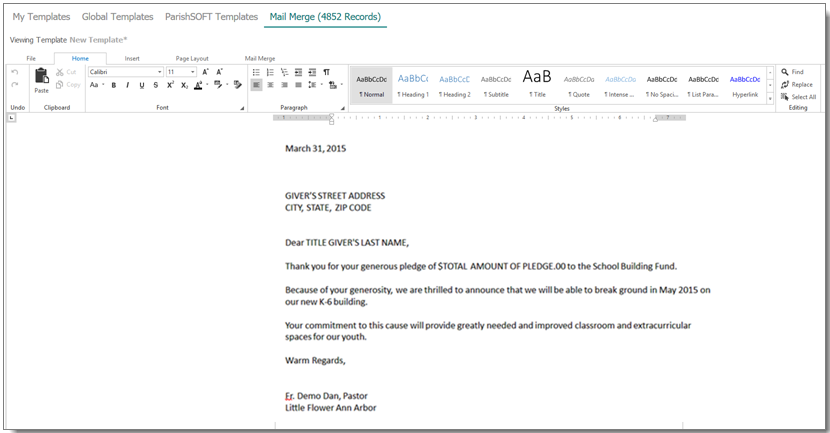Apply the Subtitle style
Screen dimensions: 830x433
pos(496,85)
